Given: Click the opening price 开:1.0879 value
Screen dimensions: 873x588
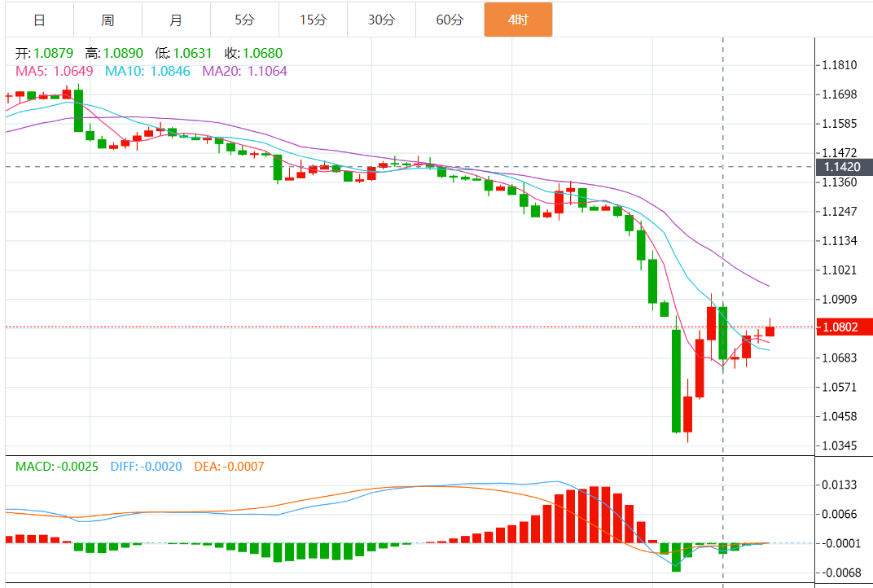Looking at the screenshot, I should 44,54.
